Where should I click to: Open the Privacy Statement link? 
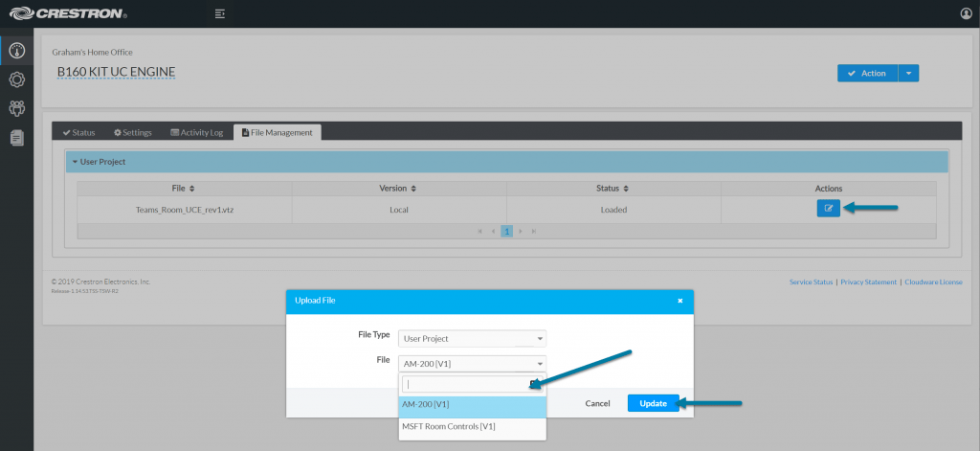869,282
